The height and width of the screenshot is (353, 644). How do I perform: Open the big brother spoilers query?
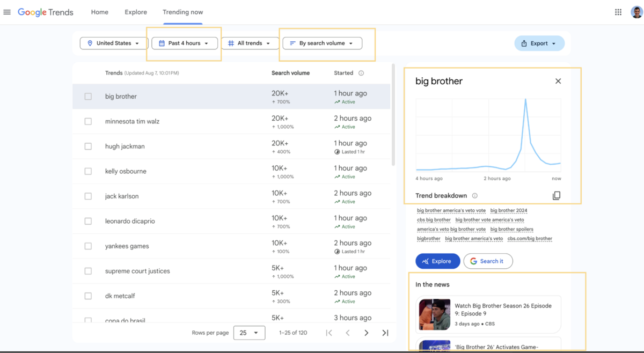(x=512, y=229)
